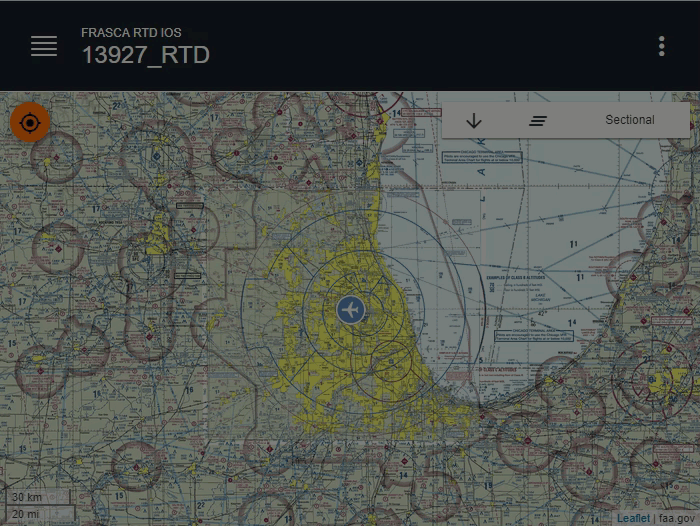Click the down arrow icon in map toolbar
The height and width of the screenshot is (526, 700).
pos(474,120)
